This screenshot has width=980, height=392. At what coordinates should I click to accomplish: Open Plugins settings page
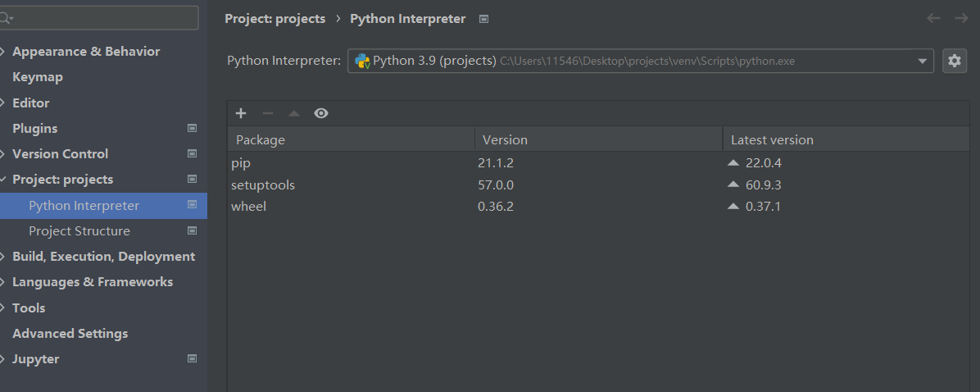tap(35, 129)
